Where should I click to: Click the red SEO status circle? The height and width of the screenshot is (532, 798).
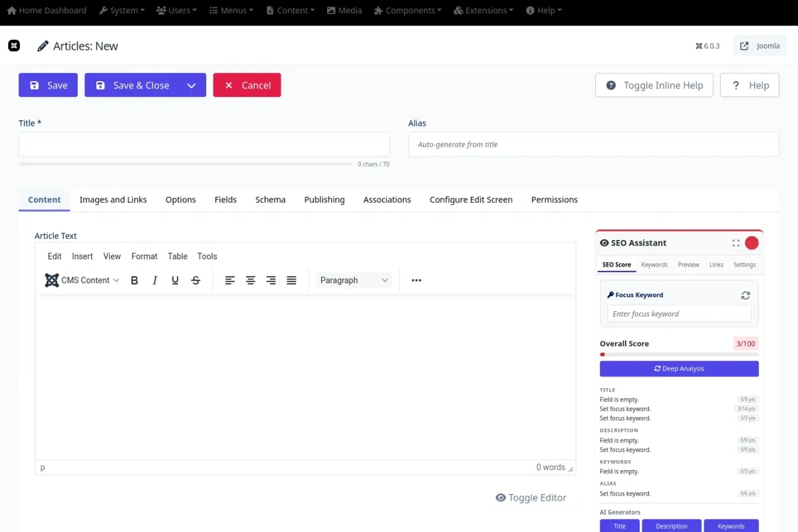pyautogui.click(x=751, y=243)
